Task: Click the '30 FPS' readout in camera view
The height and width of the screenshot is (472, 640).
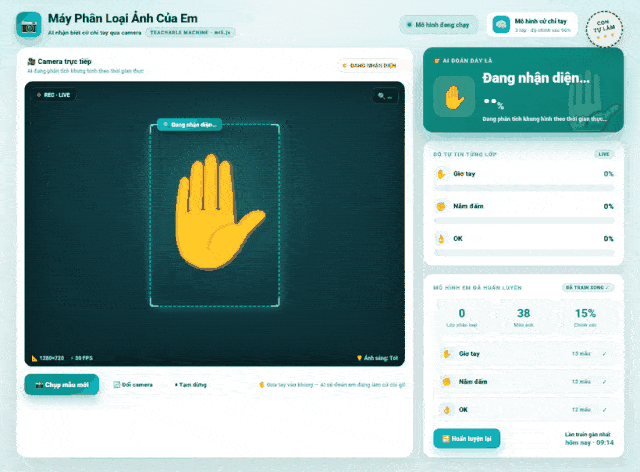Action: point(82,358)
